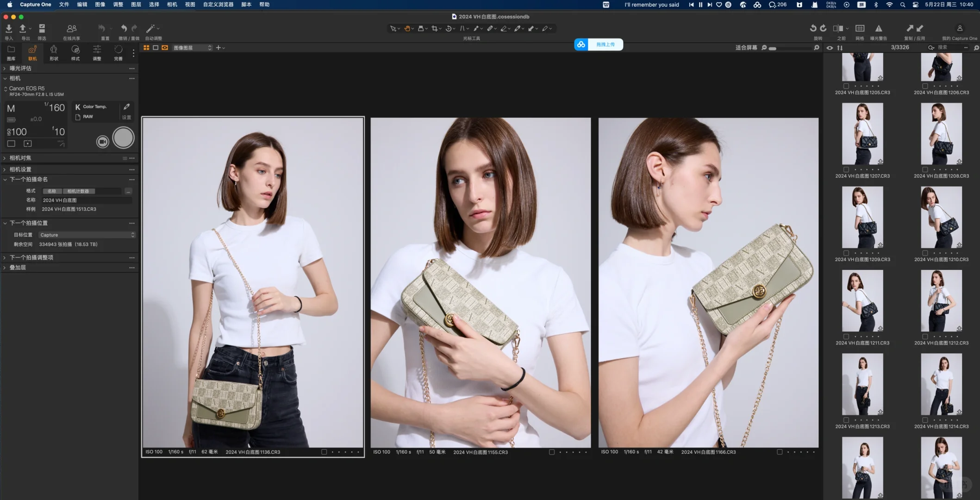Toggle the 曝光警告 exposure warning

879,28
